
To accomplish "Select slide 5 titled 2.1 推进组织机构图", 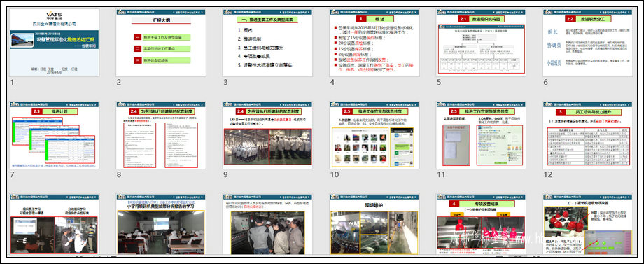I will pyautogui.click(x=481, y=43).
